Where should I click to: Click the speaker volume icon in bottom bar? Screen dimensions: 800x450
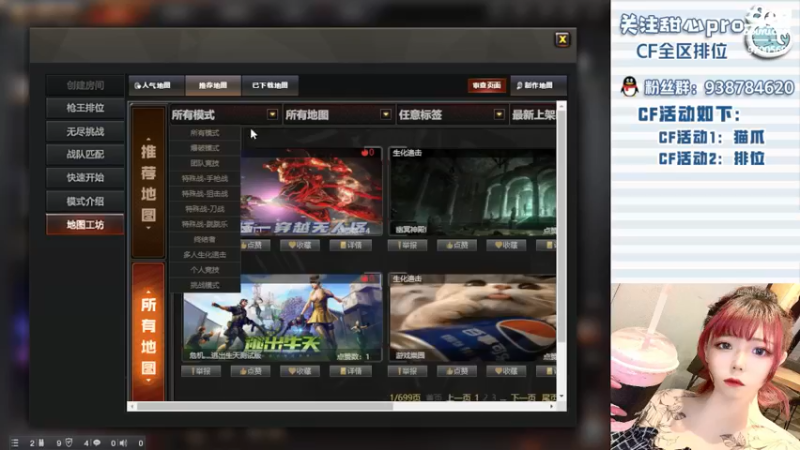123,443
